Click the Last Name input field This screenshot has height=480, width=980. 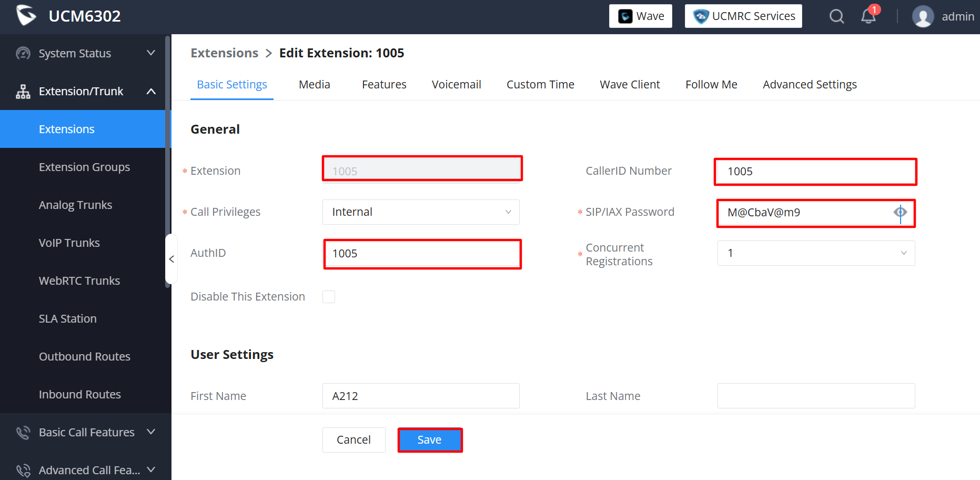click(816, 396)
